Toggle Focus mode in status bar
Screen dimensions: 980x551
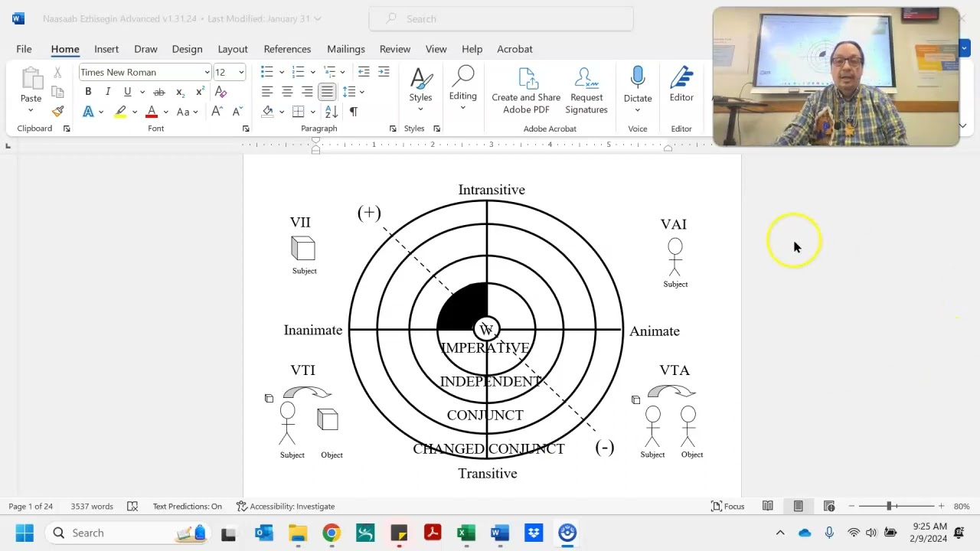coord(727,506)
